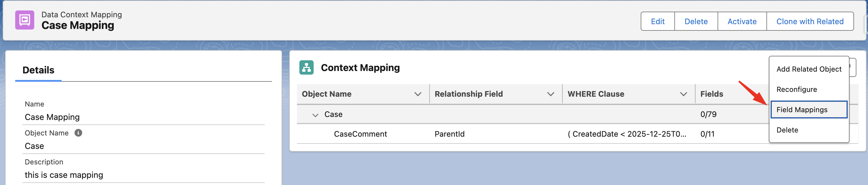Click Clone with Related button
This screenshot has width=868, height=185.
tap(810, 21)
